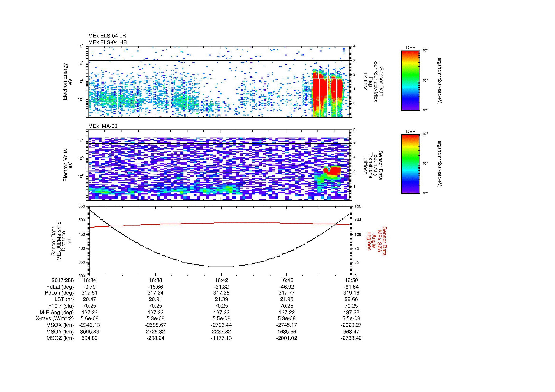Click the 'Sun/Surface/MEx Flag unitless' axis label
The image size is (555, 392).
(373, 82)
